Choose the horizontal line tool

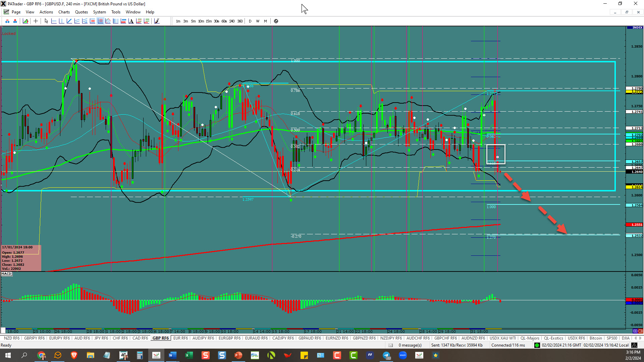pyautogui.click(x=54, y=21)
